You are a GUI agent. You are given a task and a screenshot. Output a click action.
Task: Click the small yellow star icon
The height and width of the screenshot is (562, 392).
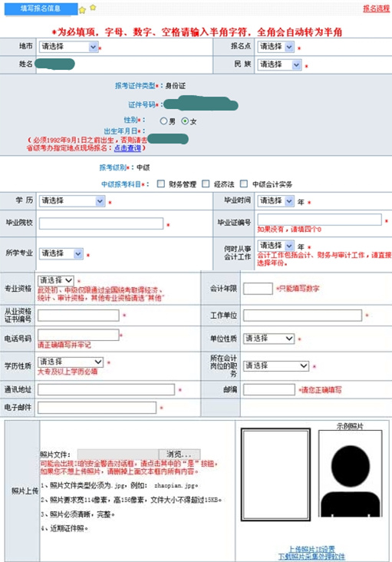93,7
